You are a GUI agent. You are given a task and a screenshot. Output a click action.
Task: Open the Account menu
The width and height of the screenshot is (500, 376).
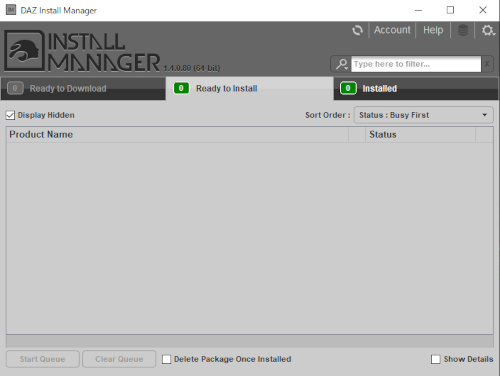(392, 30)
